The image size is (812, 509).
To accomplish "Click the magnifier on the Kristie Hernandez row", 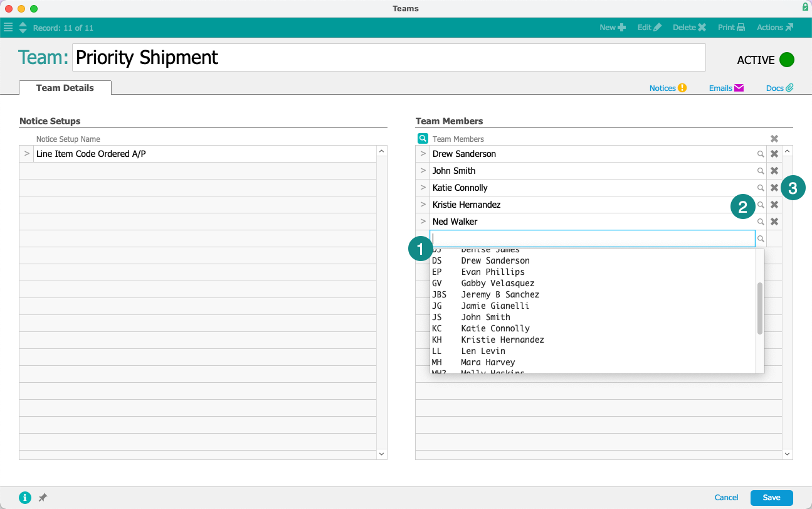I will tap(761, 205).
